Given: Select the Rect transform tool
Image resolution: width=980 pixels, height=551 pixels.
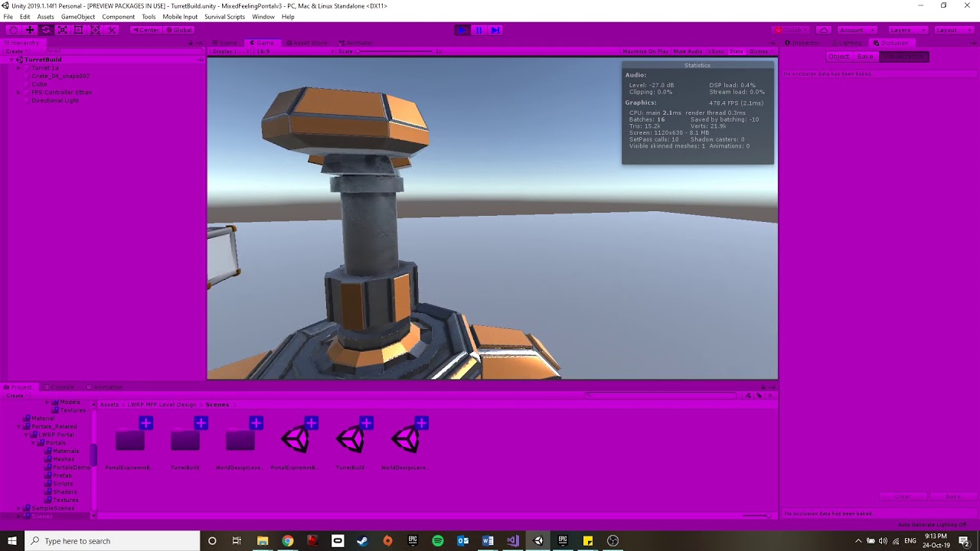Looking at the screenshot, I should click(79, 30).
